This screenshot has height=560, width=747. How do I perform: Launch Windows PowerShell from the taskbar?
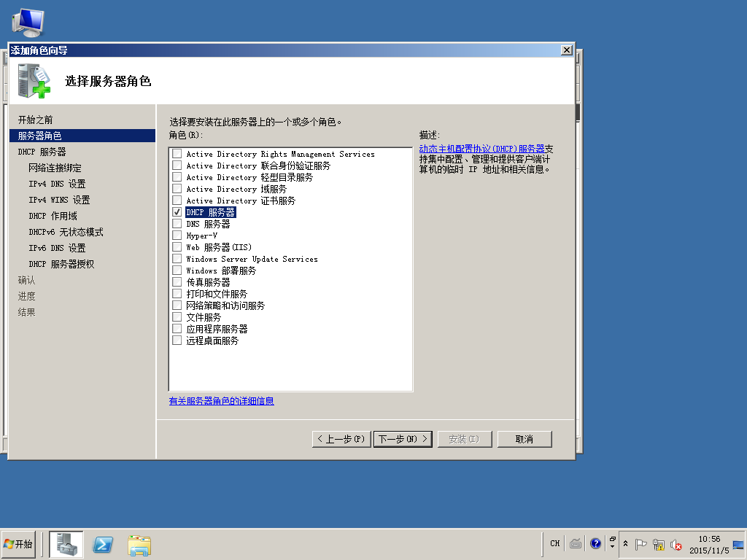coord(103,544)
